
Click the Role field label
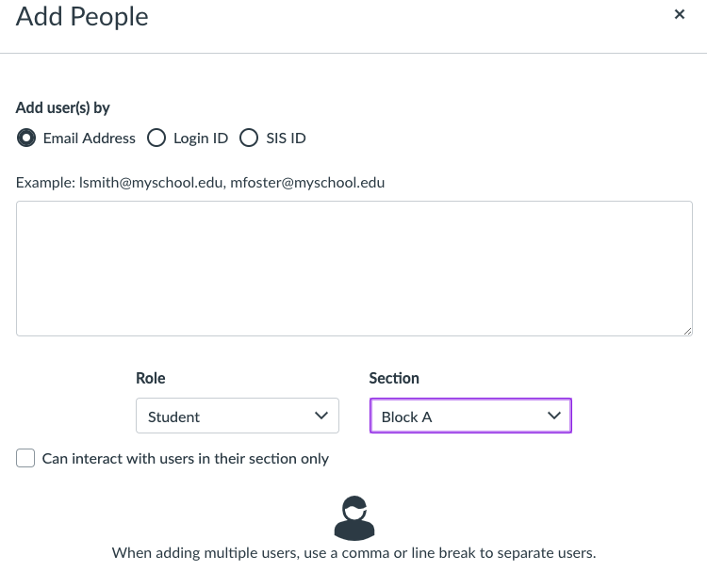point(151,378)
